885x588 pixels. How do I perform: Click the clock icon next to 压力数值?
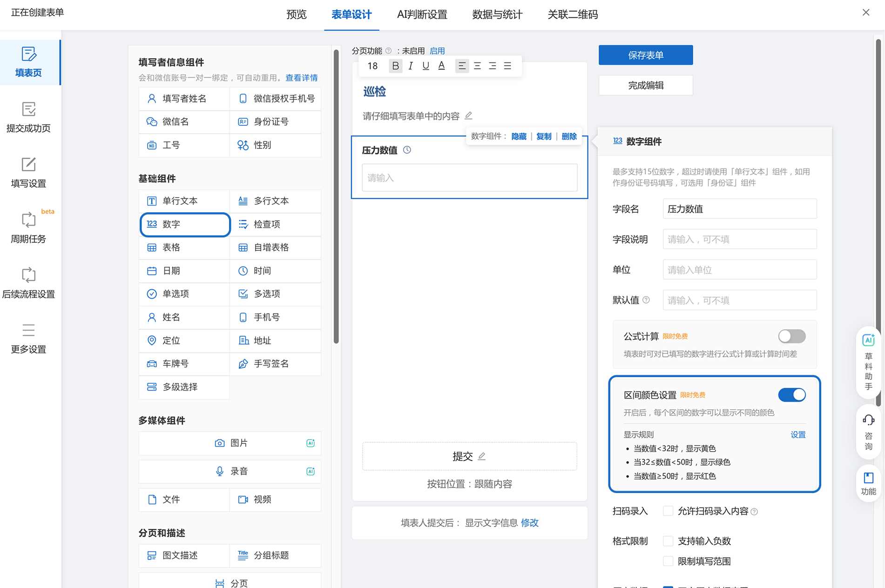click(407, 150)
